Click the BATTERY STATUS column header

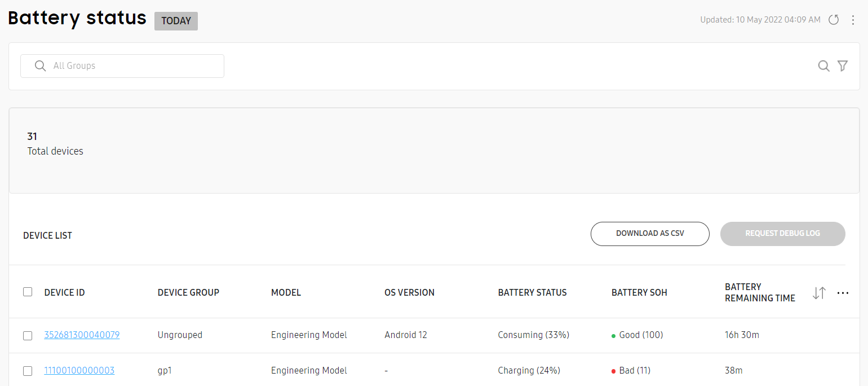pos(532,292)
